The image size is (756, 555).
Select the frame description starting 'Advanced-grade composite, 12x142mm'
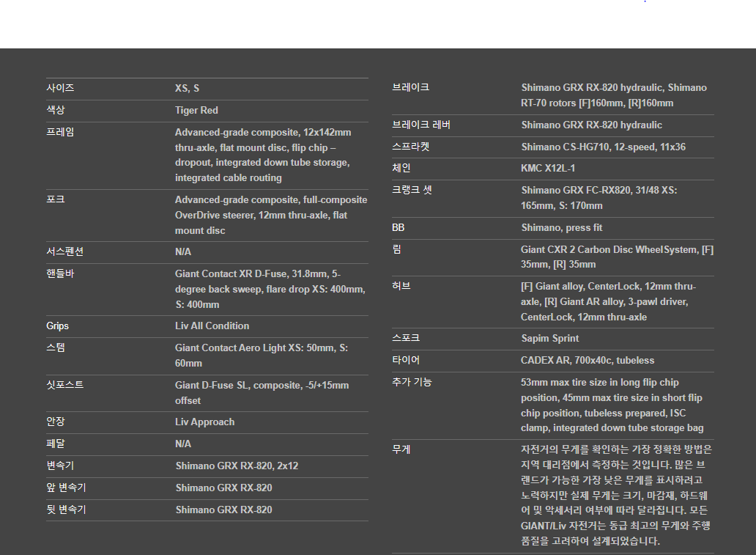pyautogui.click(x=263, y=155)
